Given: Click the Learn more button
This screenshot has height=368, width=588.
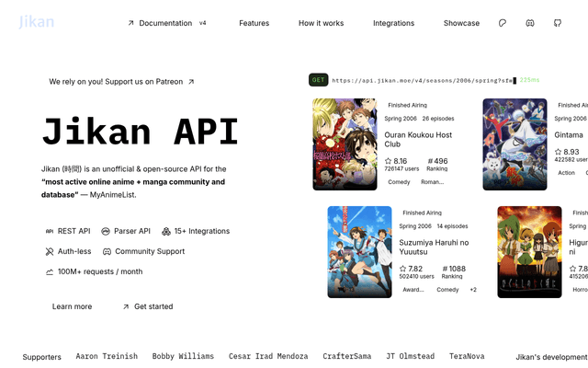Looking at the screenshot, I should (72, 306).
